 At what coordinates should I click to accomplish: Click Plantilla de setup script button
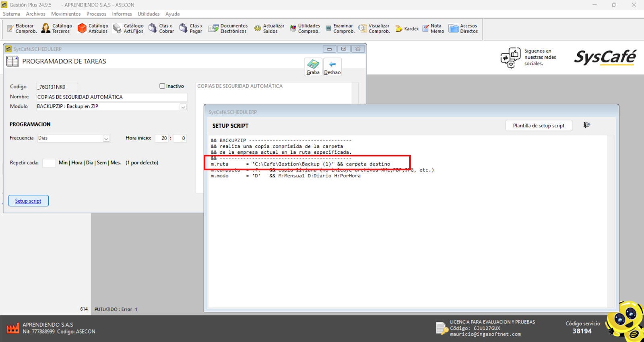point(539,126)
